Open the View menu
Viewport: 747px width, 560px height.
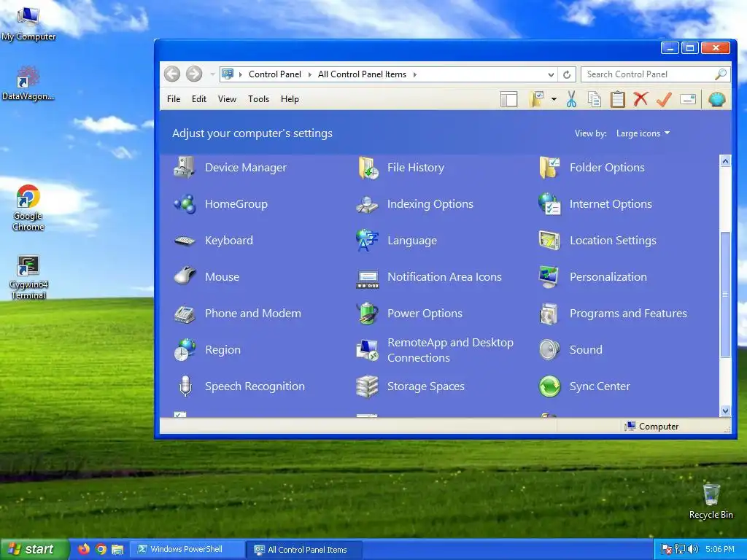tap(228, 99)
